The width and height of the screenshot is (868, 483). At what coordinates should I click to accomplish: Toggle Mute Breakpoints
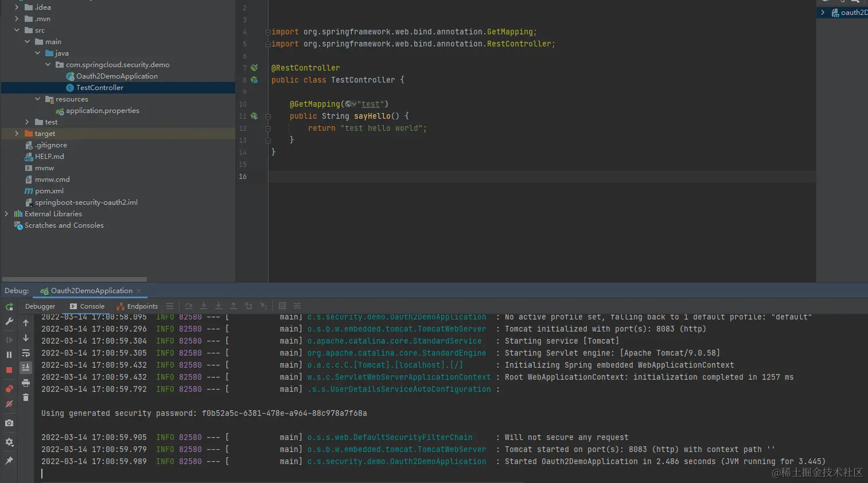click(x=9, y=404)
